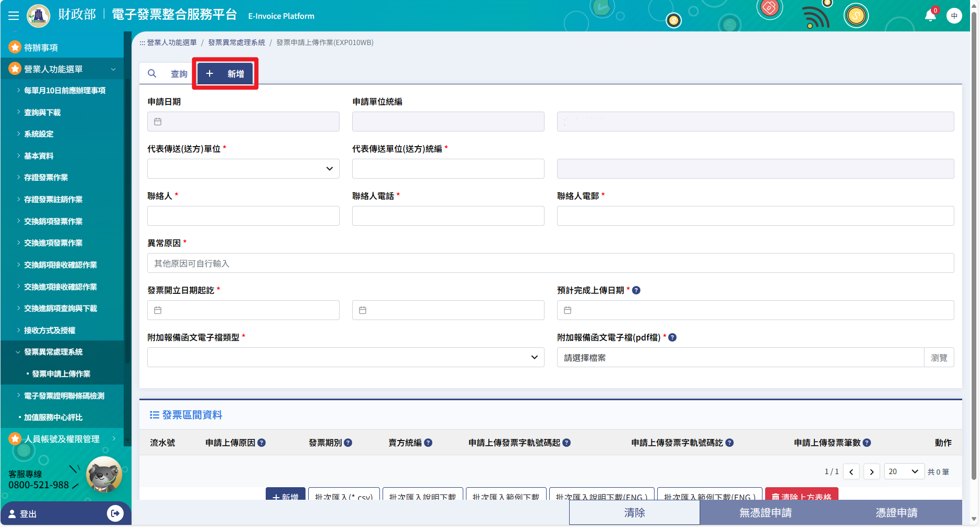Click the bear customer service mascot

pyautogui.click(x=104, y=475)
